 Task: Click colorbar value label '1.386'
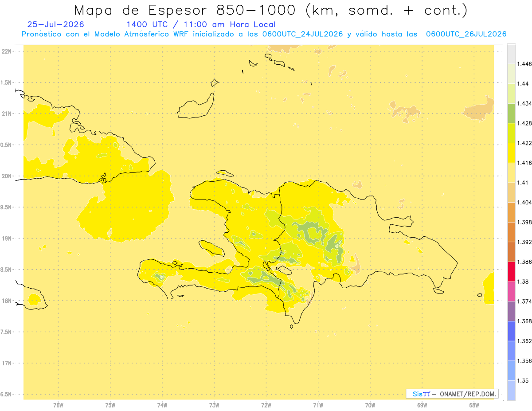(x=524, y=262)
